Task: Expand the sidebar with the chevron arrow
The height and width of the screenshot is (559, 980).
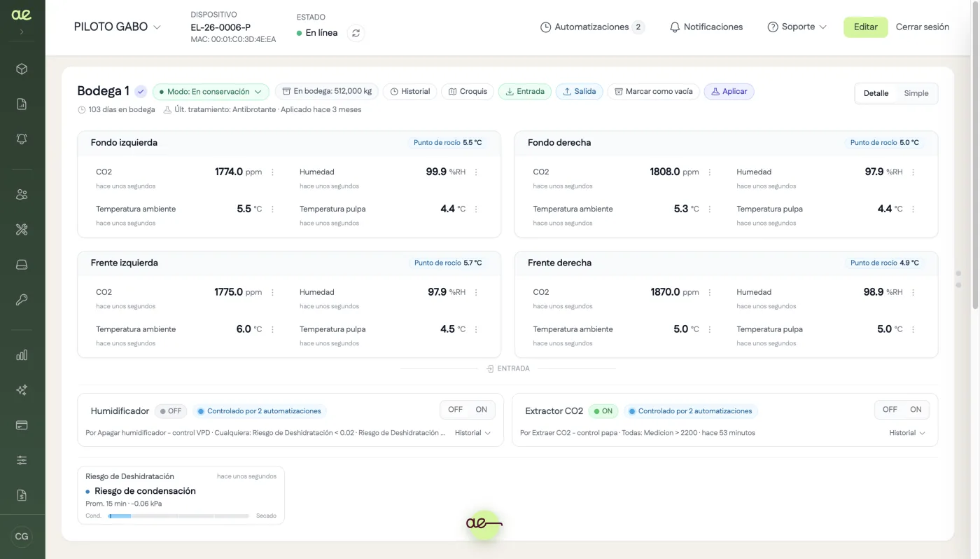Action: pos(22,32)
